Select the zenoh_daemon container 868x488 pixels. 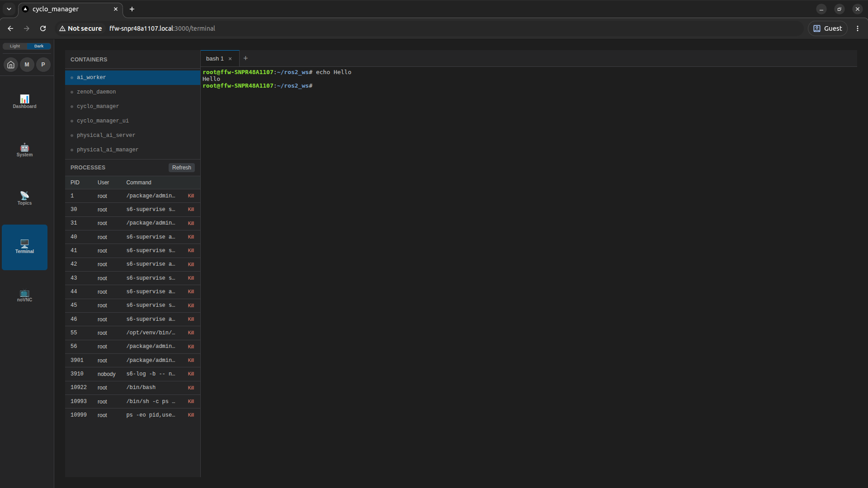(132, 92)
